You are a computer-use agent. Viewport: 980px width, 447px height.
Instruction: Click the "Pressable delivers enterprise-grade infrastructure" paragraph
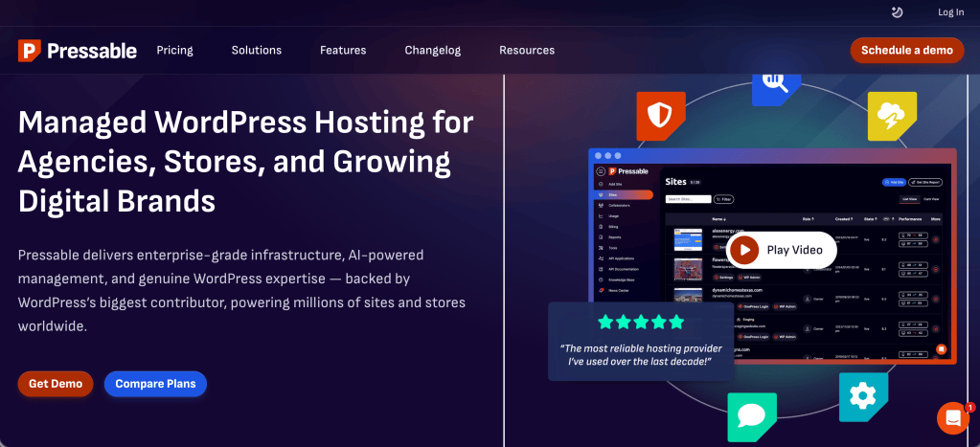tap(241, 291)
